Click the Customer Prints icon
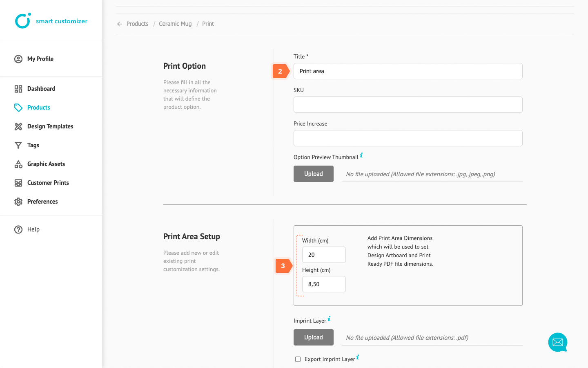 18,183
